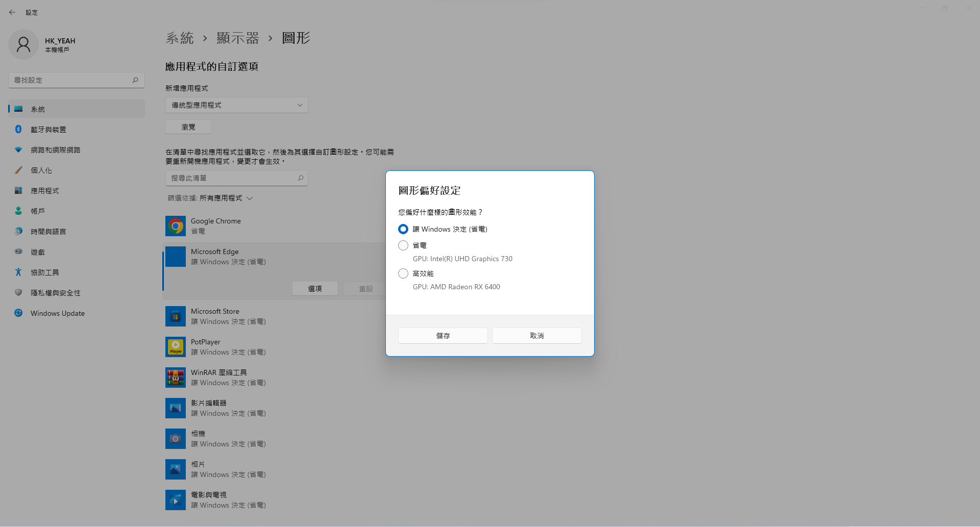This screenshot has width=980, height=527.
Task: Open 網路和網際網路 in the sidebar
Action: (77, 150)
